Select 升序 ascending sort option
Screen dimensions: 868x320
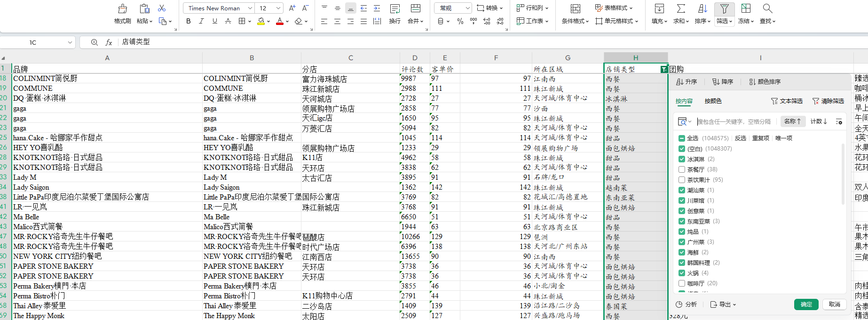(687, 82)
